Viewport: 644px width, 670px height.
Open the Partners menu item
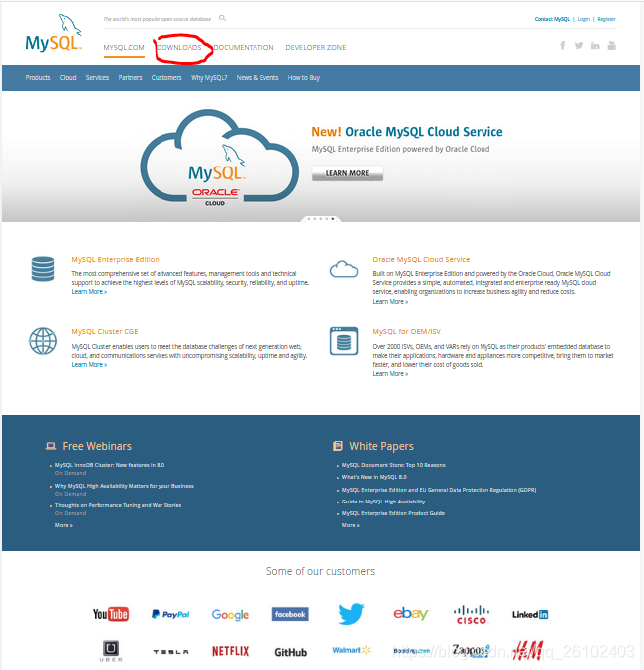point(130,78)
